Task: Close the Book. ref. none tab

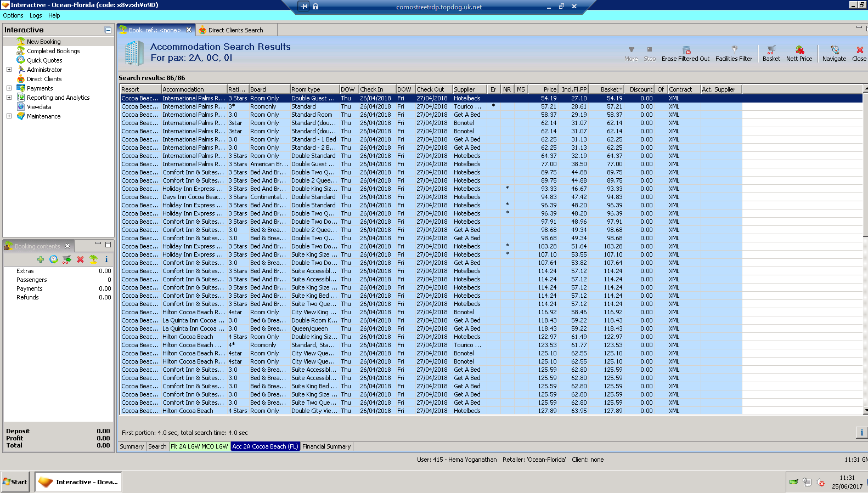Action: pyautogui.click(x=189, y=30)
